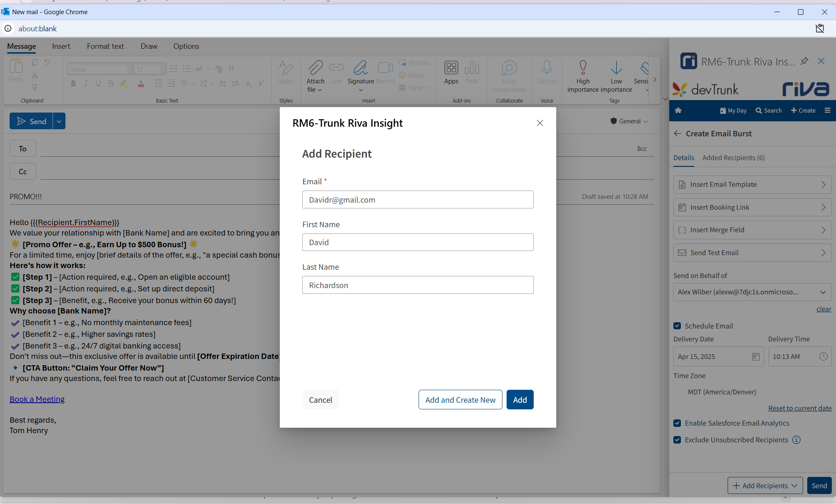
Task: Open the Delivery Date calendar icon
Action: (x=756, y=356)
